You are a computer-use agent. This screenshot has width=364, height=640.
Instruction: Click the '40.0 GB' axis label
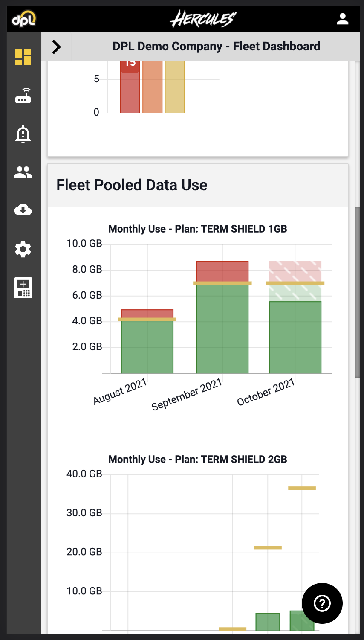84,474
